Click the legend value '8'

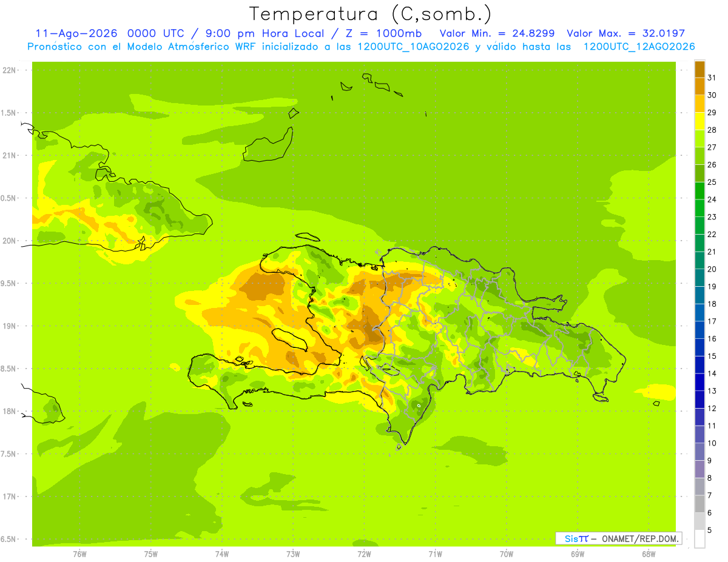pos(709,478)
